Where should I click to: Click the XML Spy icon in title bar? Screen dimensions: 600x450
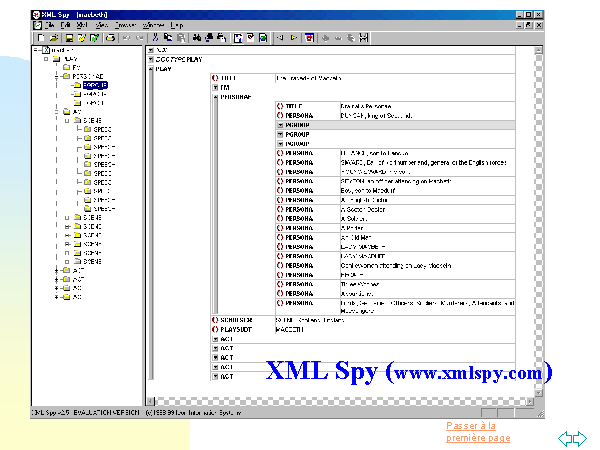point(35,14)
